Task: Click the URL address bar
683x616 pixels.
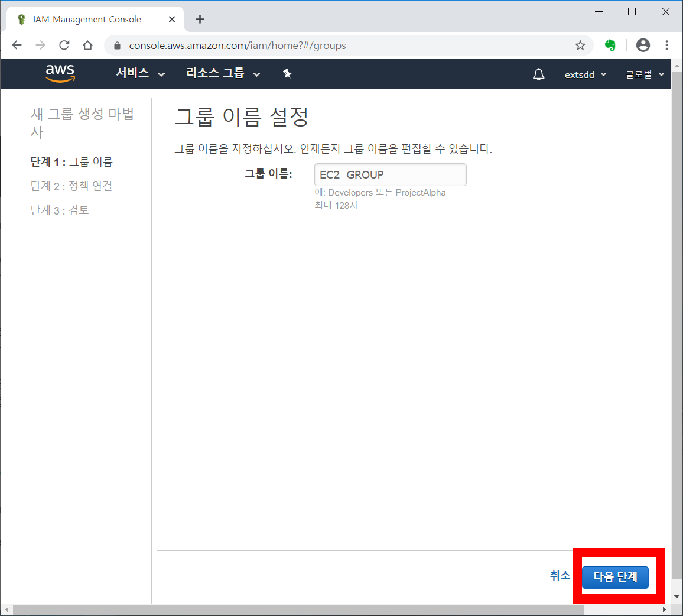Action: coord(349,46)
